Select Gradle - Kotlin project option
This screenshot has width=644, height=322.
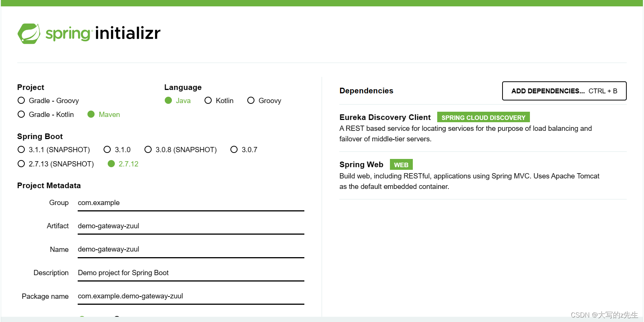45,114
